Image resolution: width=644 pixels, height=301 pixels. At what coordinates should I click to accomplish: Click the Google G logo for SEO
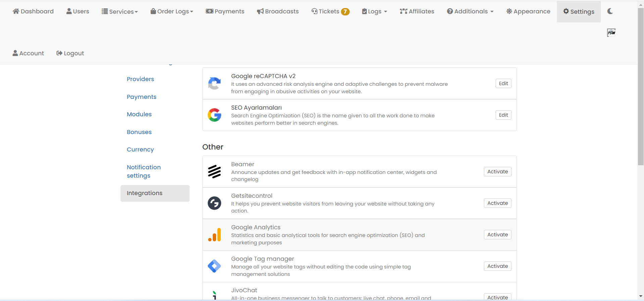[214, 115]
